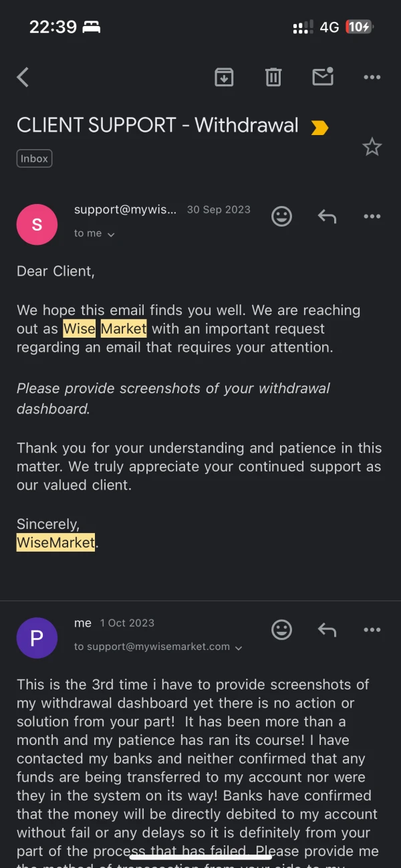Viewport: 401px width, 868px height.
Task: Open the top conversation options menu
Action: click(372, 78)
